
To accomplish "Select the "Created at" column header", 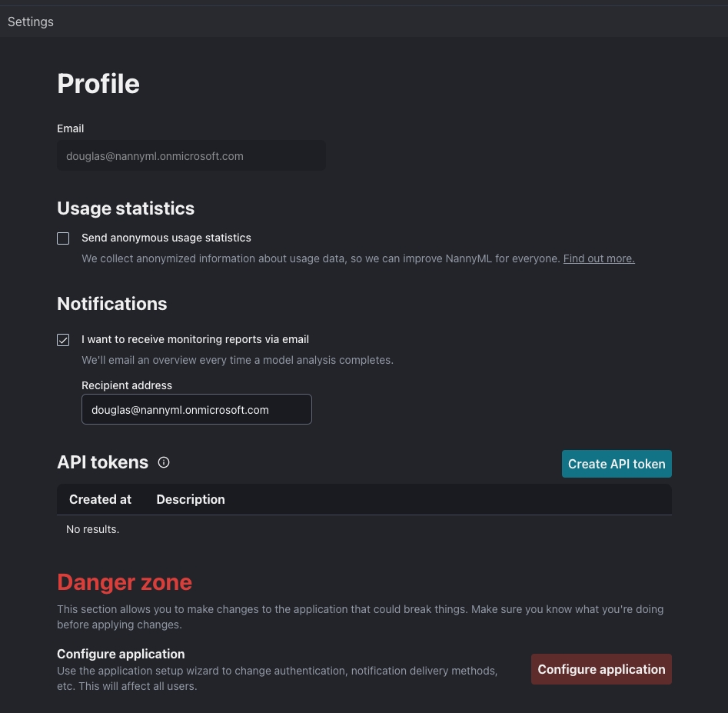I will 100,499.
